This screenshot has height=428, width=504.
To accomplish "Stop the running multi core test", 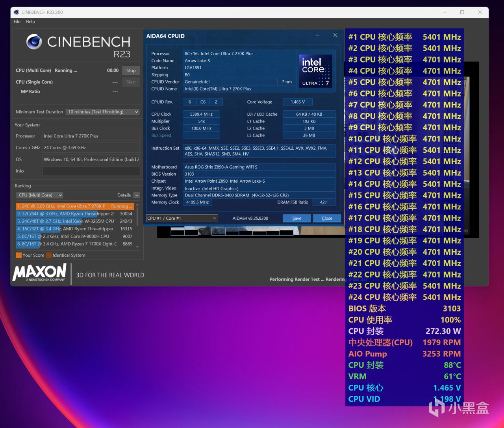I will pos(131,70).
